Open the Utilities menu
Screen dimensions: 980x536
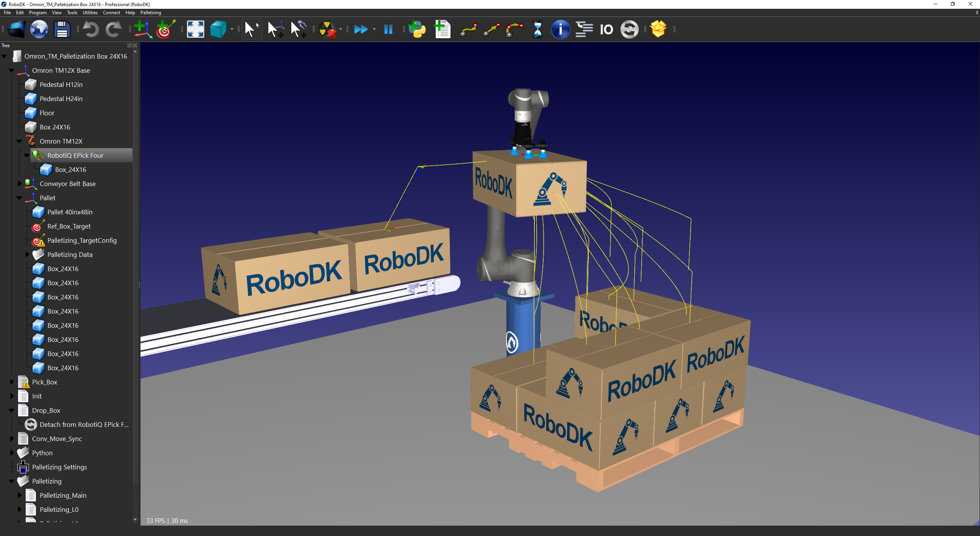tap(90, 13)
